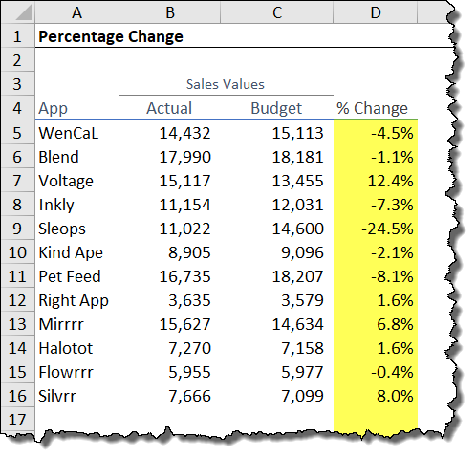The image size is (476, 457).
Task: Select the Silvrr budget 7,099 cell
Action: pyautogui.click(x=276, y=396)
